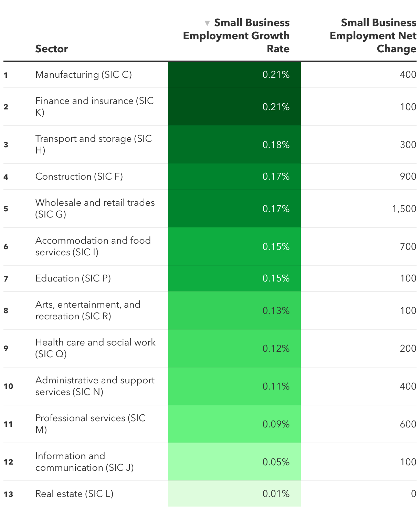Select Administrative and support services (SIC N)
This screenshot has height=510, width=420.
click(x=95, y=386)
